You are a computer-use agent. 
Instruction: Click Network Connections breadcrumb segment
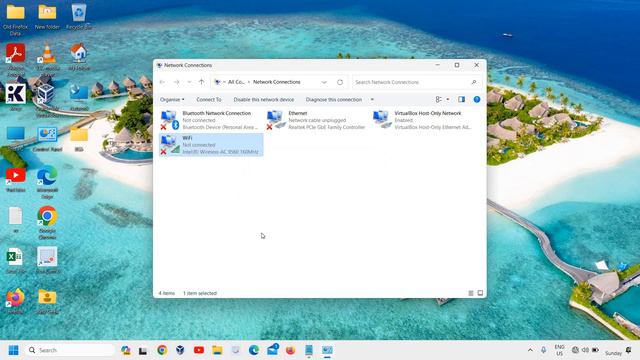click(x=276, y=82)
